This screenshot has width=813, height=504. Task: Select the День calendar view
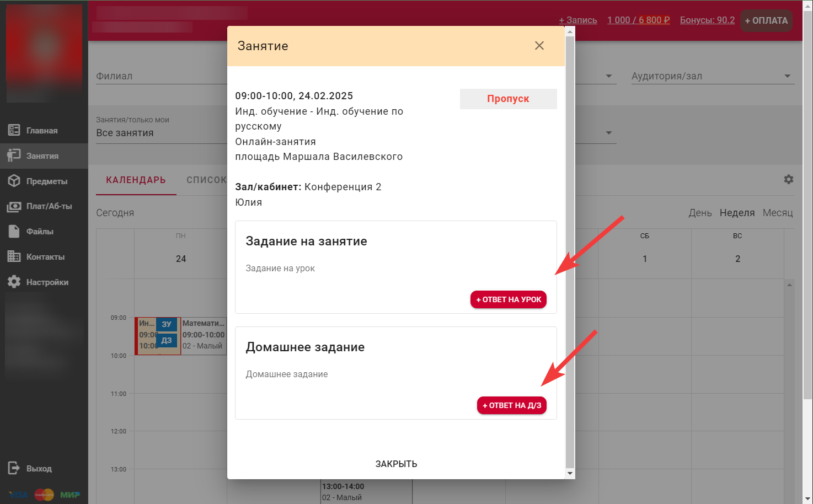[699, 213]
